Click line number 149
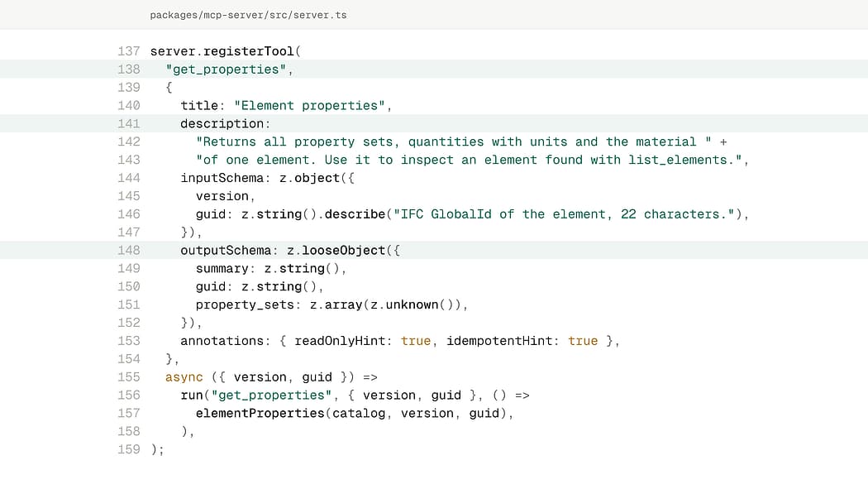Screen dimensions: 868x489 pos(128,269)
